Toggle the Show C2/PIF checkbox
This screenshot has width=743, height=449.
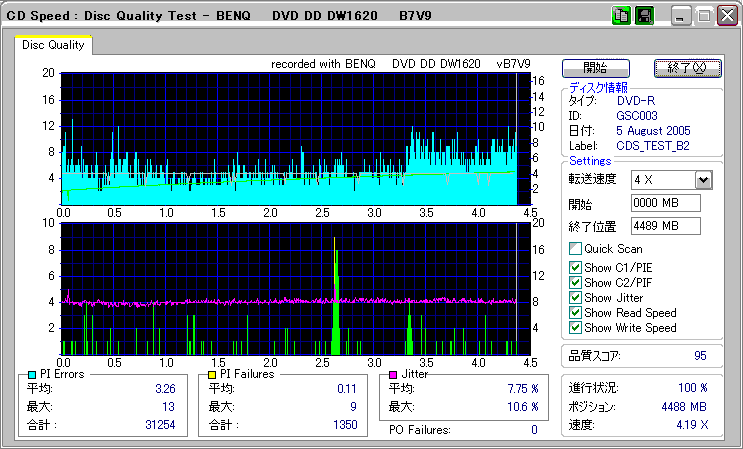click(575, 283)
